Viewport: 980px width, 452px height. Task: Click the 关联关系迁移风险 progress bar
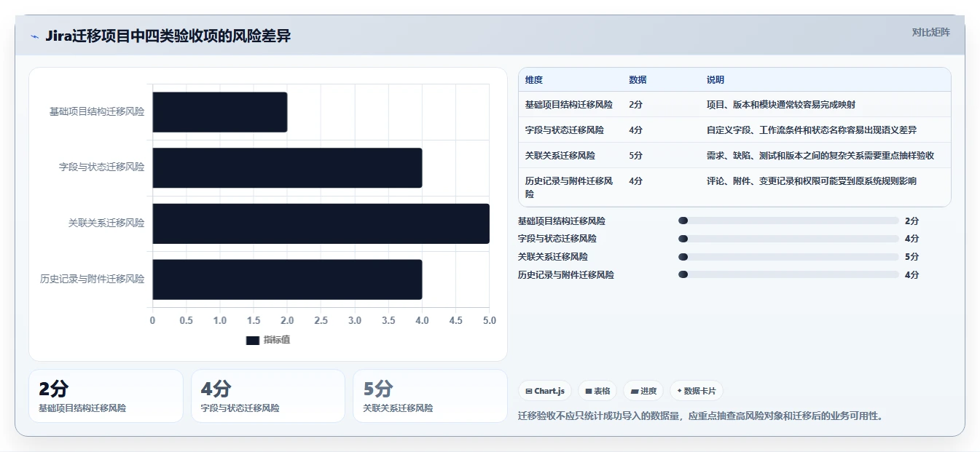click(x=789, y=257)
